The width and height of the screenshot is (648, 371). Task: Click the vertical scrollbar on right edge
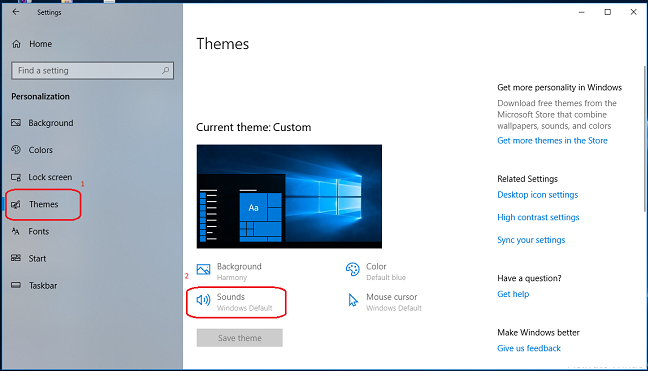(x=645, y=140)
